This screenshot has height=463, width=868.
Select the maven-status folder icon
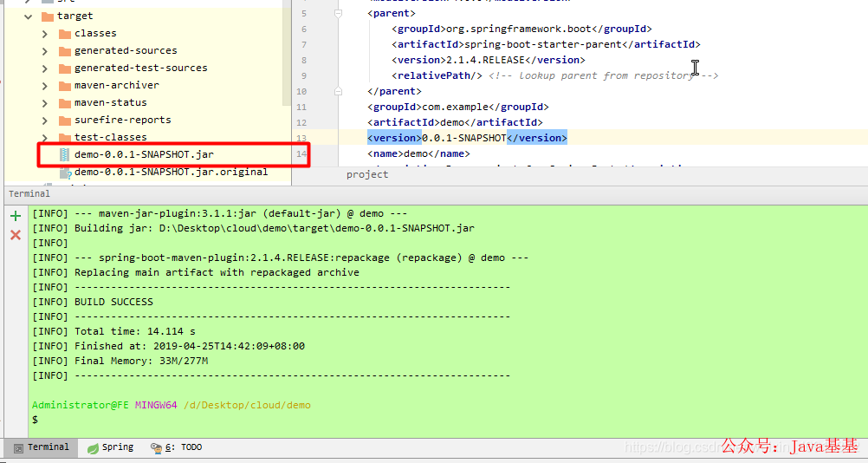65,103
